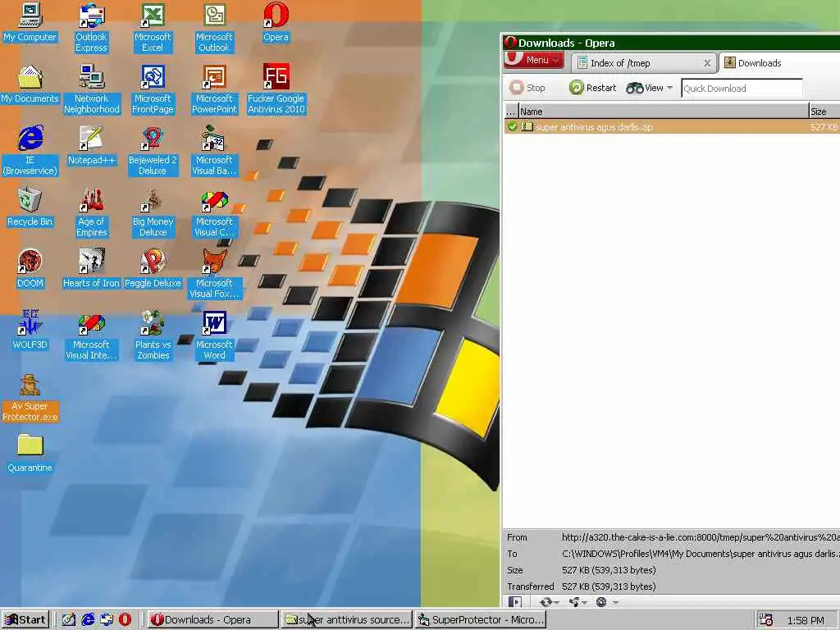Image resolution: width=840 pixels, height=630 pixels.
Task: Switch to super anttivirus source taskbar button
Action: point(347,620)
